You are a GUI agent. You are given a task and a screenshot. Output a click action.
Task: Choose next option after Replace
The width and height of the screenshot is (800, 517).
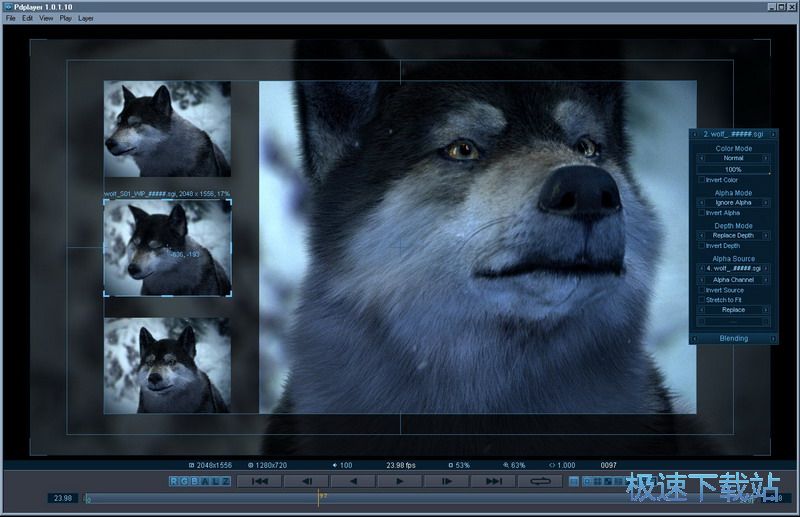point(765,310)
